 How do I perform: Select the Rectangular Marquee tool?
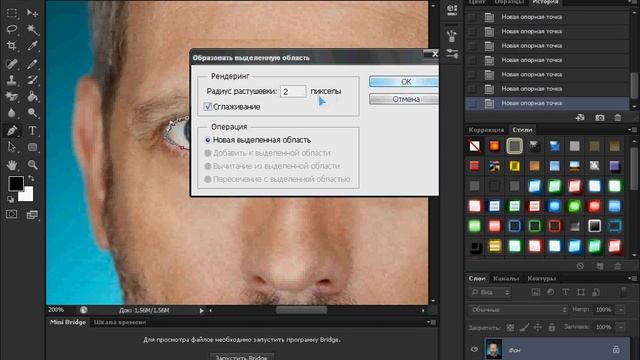(x=12, y=13)
